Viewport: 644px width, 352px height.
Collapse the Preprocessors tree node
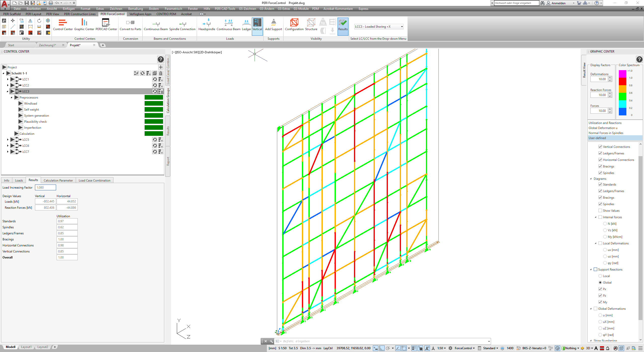(12, 98)
